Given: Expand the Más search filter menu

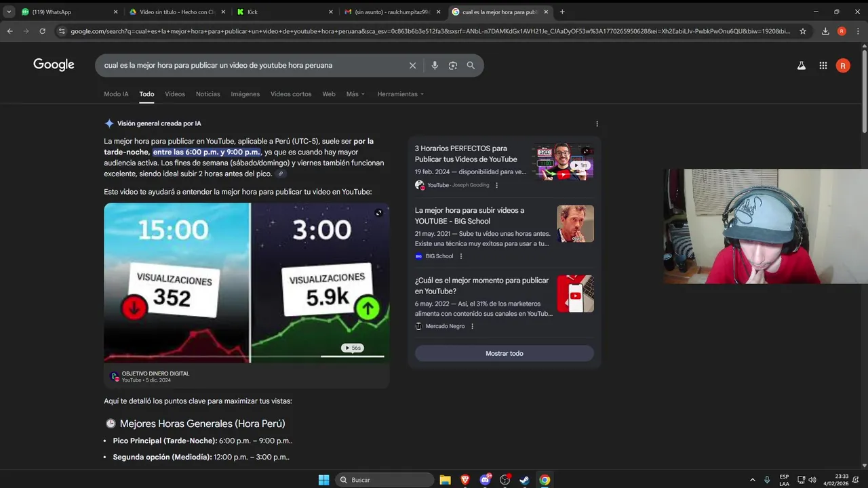Looking at the screenshot, I should pos(355,94).
